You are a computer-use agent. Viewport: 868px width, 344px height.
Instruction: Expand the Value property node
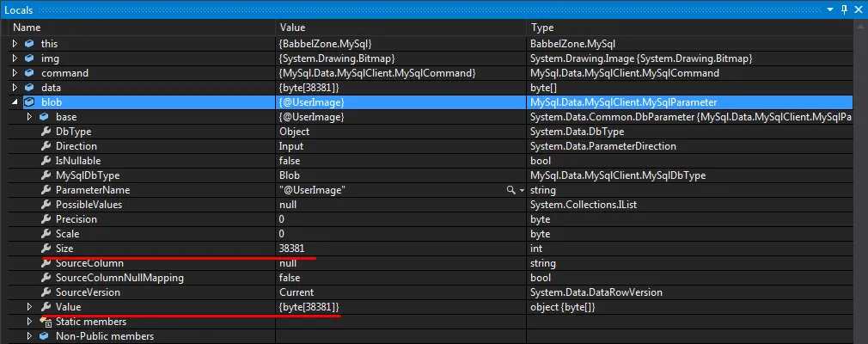[30, 306]
